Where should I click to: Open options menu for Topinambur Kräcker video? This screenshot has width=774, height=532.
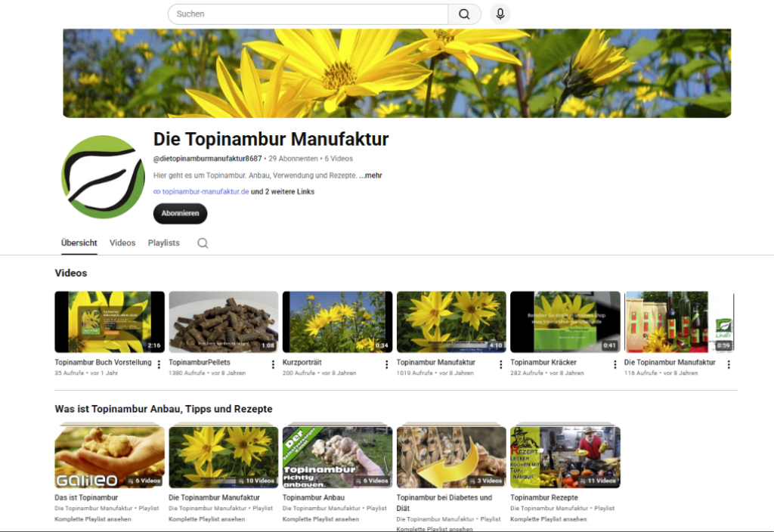[615, 364]
